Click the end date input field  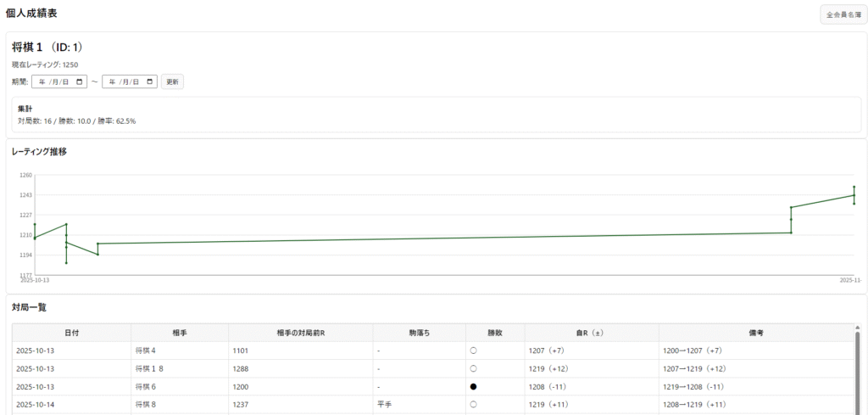pos(123,81)
